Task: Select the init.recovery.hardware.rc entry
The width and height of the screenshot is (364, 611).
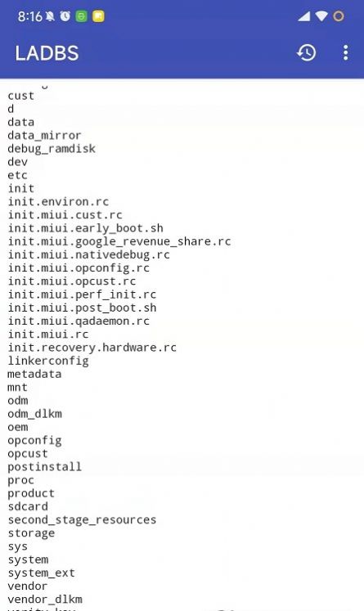Action: click(92, 348)
